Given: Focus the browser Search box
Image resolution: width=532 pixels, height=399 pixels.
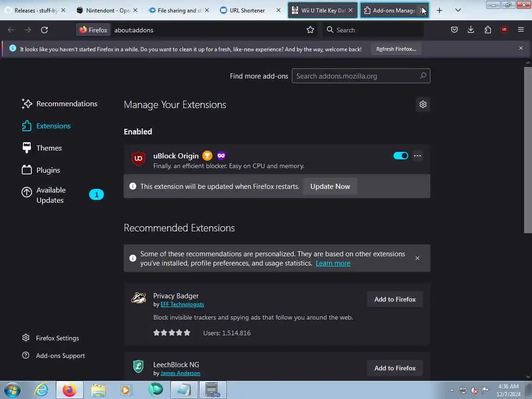Looking at the screenshot, I should pyautogui.click(x=373, y=30).
